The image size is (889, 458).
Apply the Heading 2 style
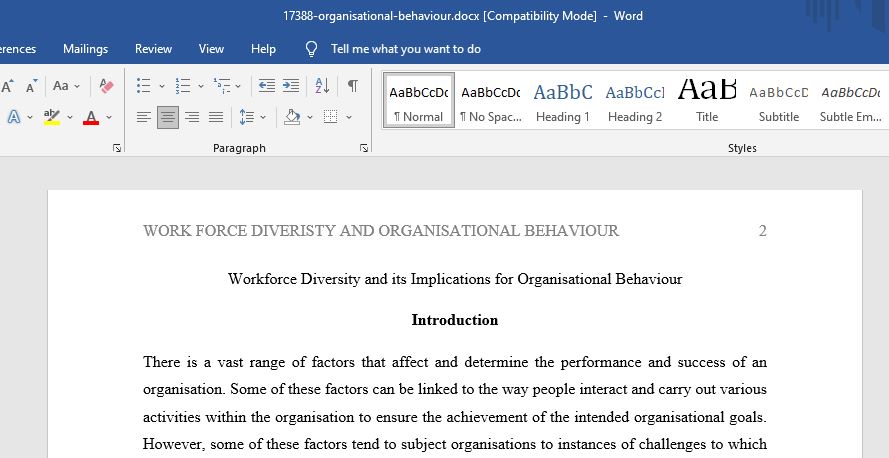[x=634, y=100]
